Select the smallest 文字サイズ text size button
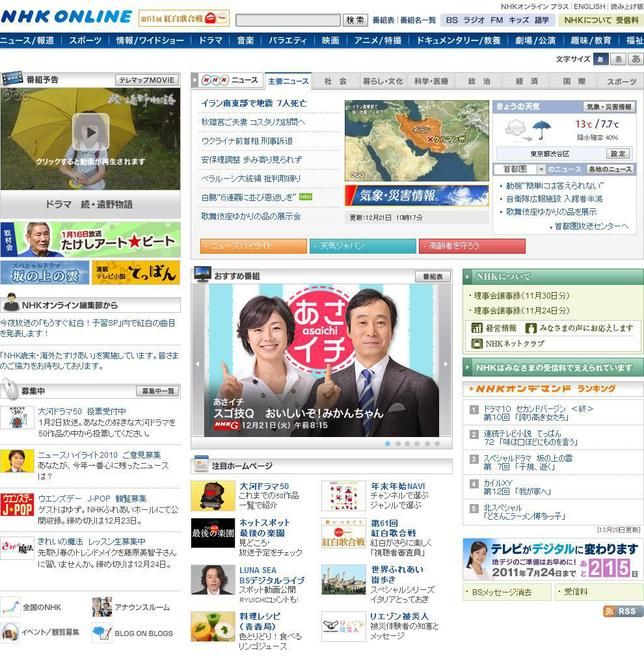The width and height of the screenshot is (644, 666). [x=600, y=59]
